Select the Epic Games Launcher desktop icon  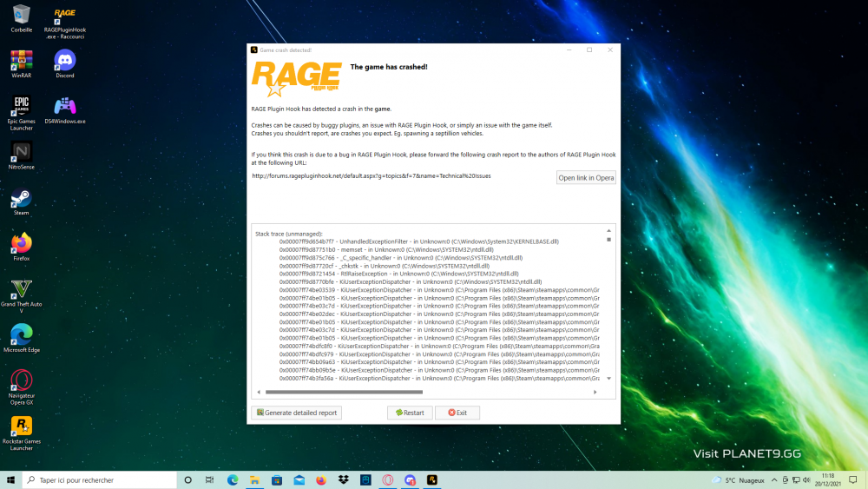[x=21, y=113]
